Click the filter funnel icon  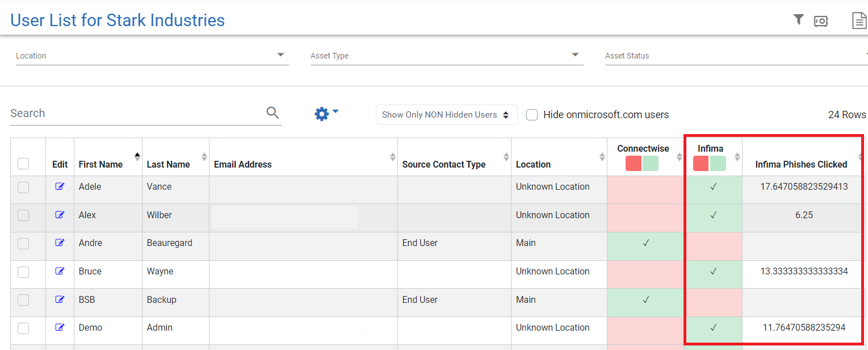[x=798, y=20]
